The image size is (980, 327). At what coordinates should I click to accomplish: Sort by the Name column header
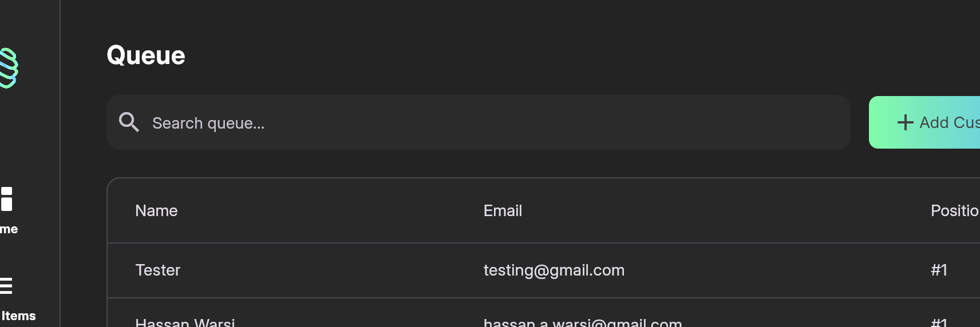tap(156, 210)
